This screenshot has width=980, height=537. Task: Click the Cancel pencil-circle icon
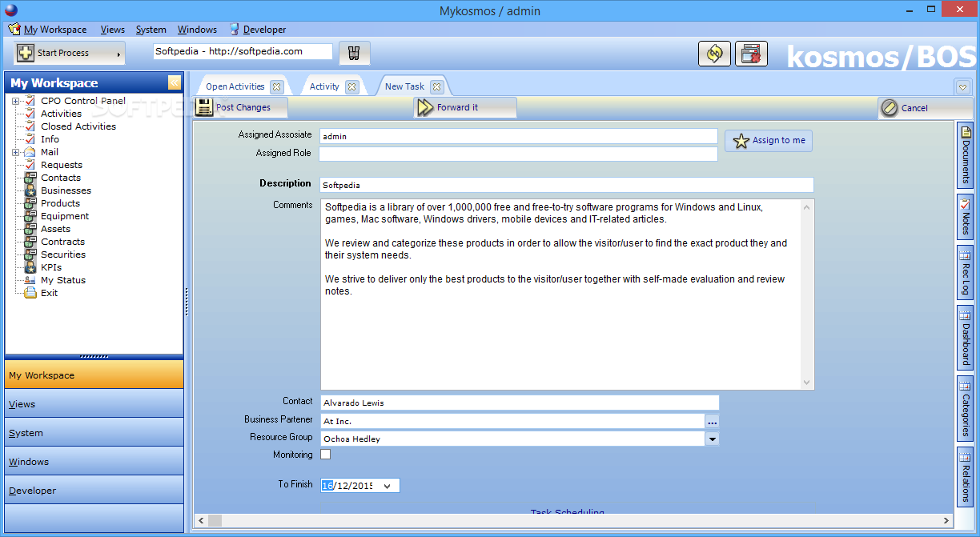click(889, 108)
